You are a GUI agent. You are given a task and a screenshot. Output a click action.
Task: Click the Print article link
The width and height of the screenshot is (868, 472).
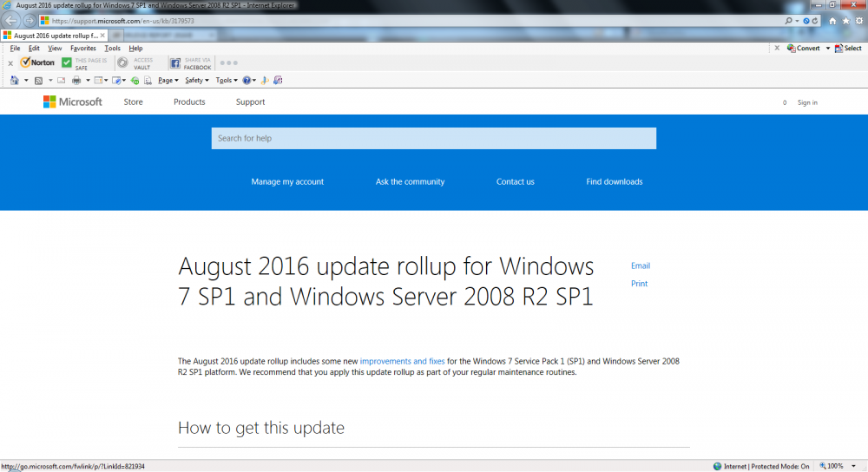tap(639, 284)
